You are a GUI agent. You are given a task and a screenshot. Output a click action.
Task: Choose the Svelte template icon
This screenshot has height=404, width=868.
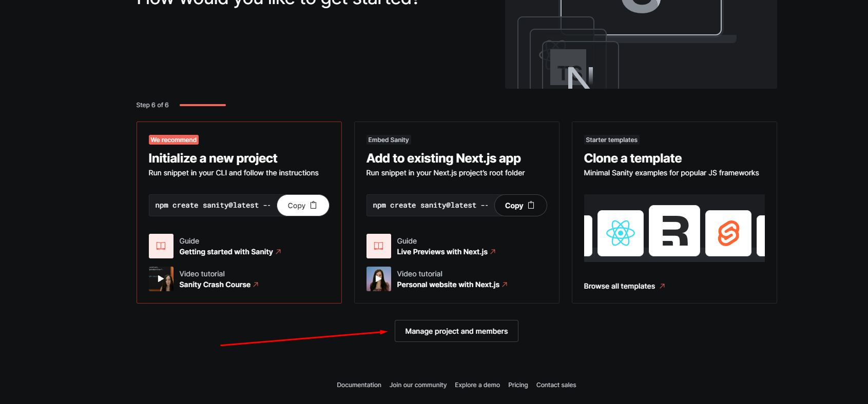728,233
